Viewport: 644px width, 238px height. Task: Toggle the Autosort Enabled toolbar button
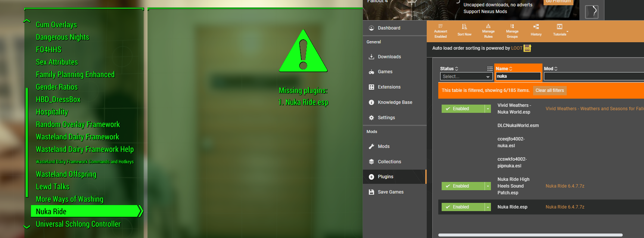[441, 31]
